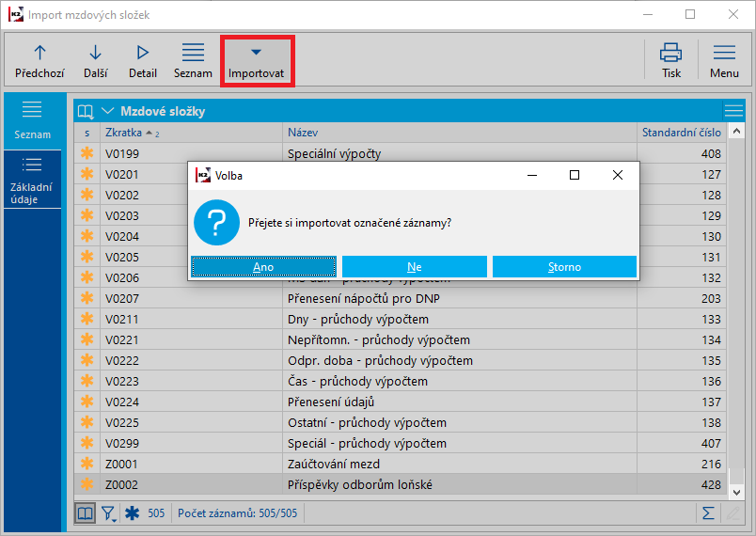Click the Přenesení údajů cell
756x536 pixels.
(x=460, y=402)
